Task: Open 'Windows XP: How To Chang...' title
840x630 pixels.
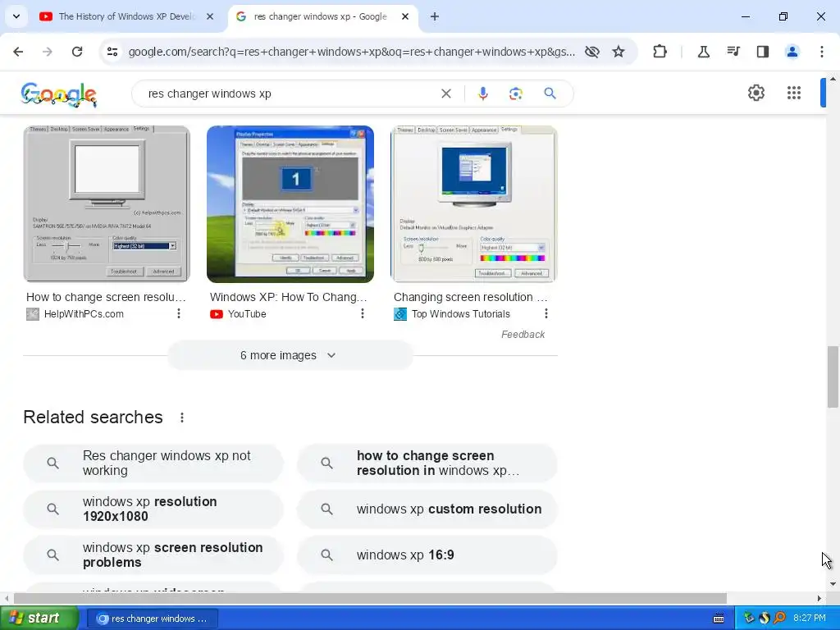Action: tap(289, 297)
